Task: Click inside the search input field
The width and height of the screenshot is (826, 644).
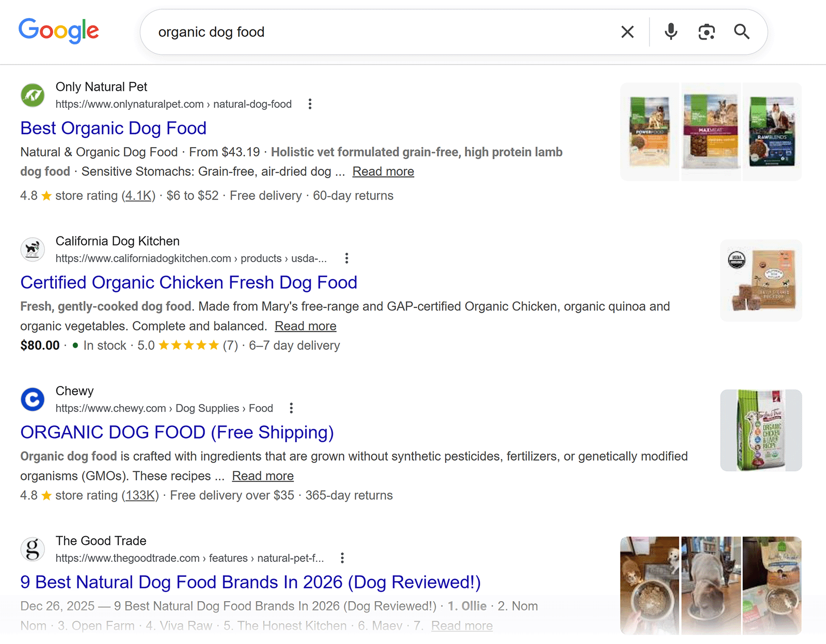Action: coord(361,31)
